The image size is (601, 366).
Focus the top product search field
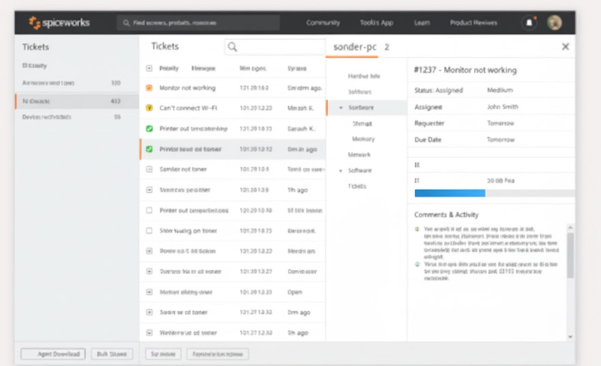[198, 23]
